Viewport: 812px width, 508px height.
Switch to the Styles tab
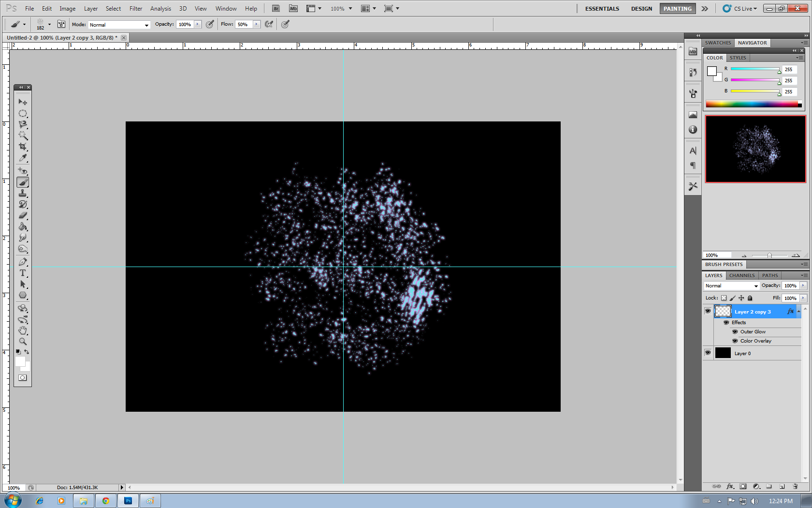pyautogui.click(x=738, y=58)
